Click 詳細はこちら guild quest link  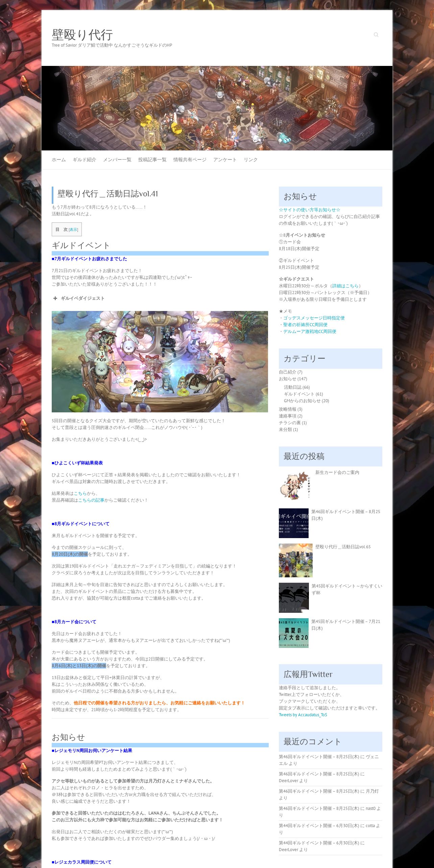click(345, 286)
